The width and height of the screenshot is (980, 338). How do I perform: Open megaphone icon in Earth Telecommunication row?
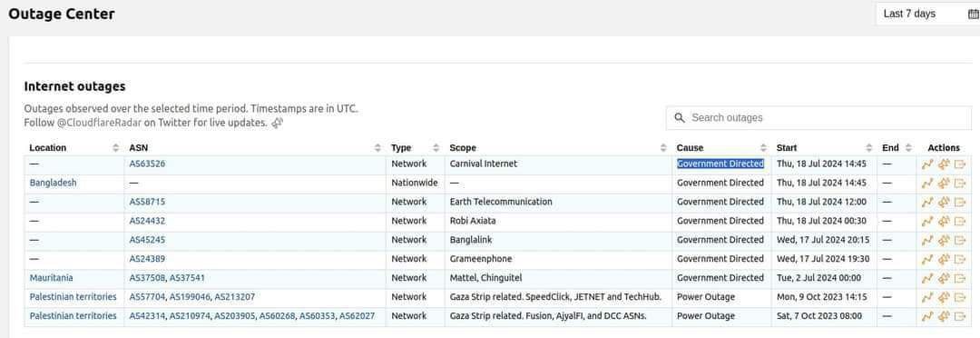[944, 203]
